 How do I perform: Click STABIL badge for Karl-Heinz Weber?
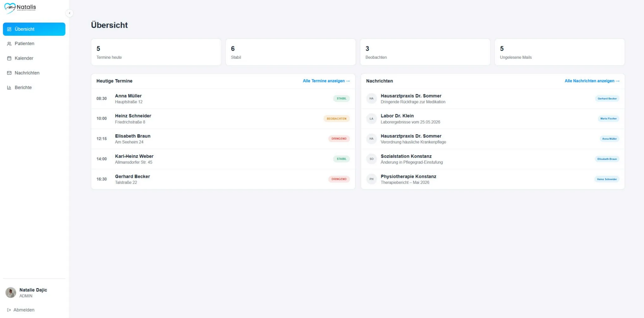(341, 159)
